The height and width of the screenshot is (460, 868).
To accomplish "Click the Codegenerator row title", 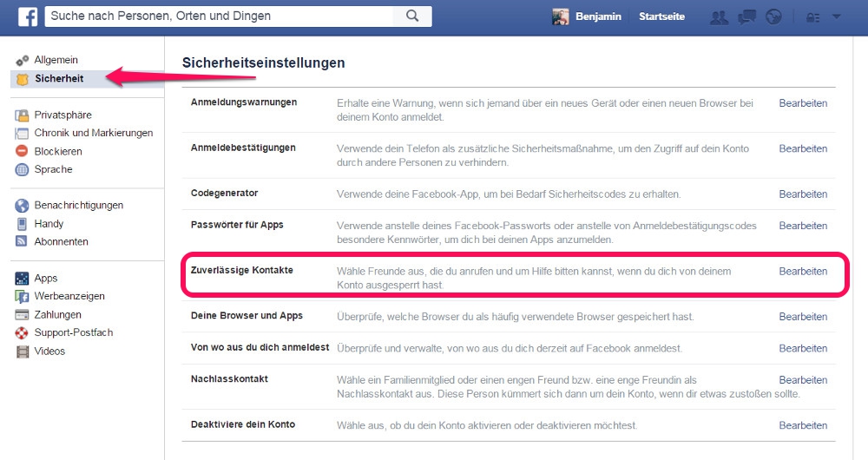I will (224, 194).
